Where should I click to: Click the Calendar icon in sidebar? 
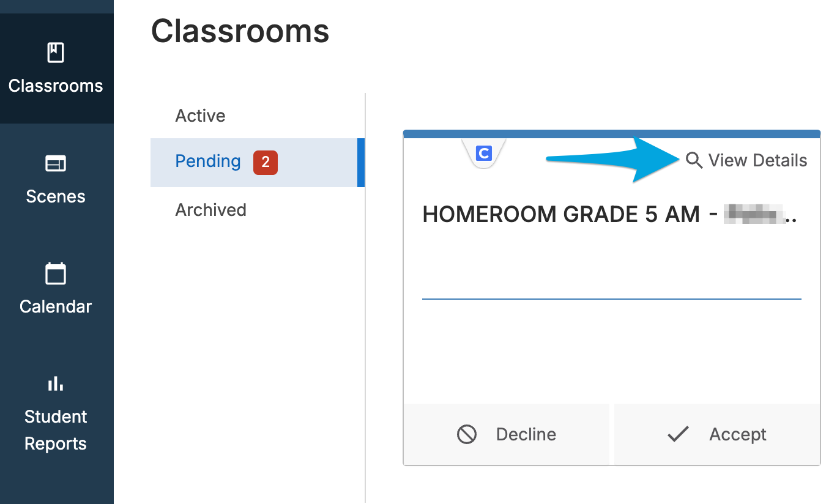click(56, 273)
